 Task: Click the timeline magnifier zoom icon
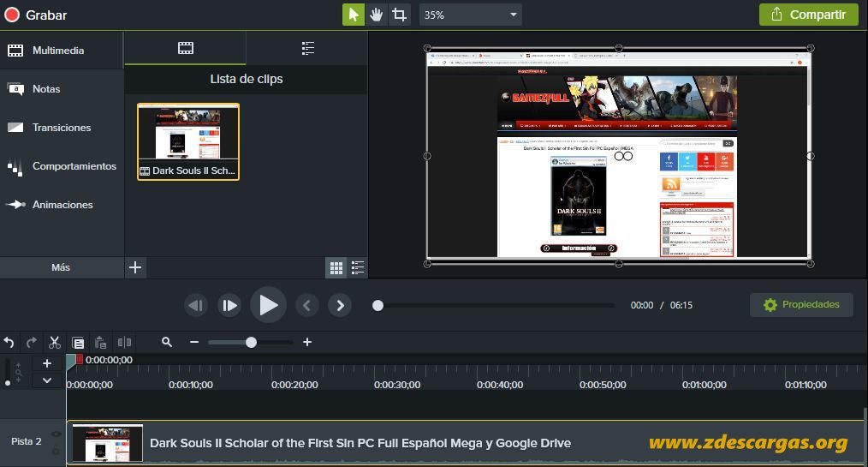(x=167, y=342)
